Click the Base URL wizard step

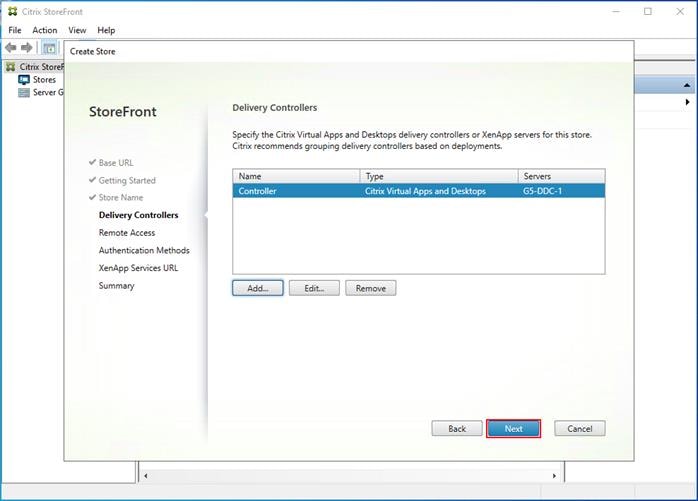point(116,163)
